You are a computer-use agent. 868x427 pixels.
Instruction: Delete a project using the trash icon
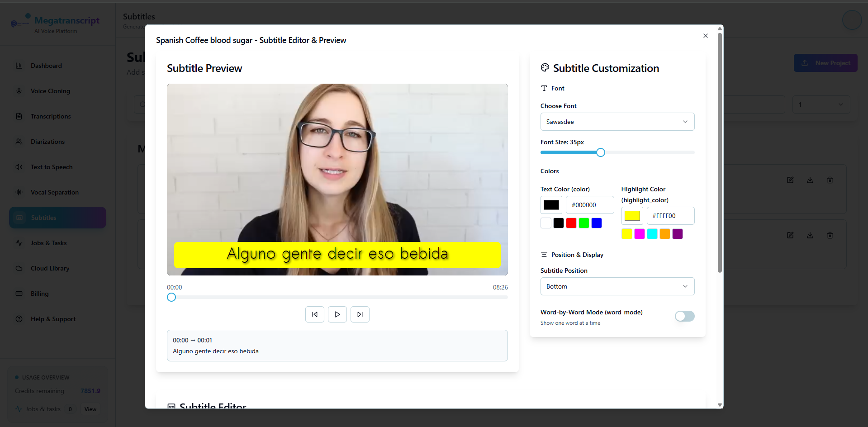click(x=830, y=180)
